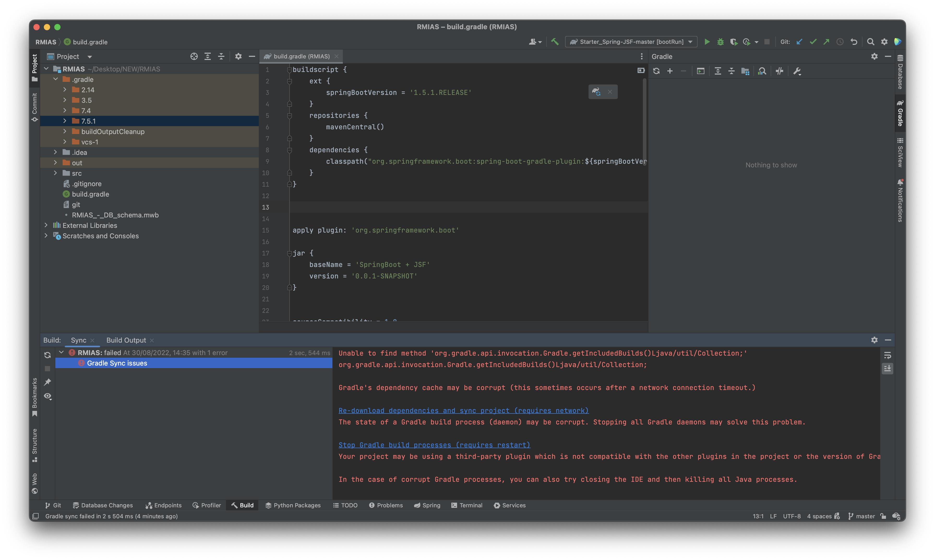
Task: Expand External Libraries node
Action: click(x=46, y=225)
